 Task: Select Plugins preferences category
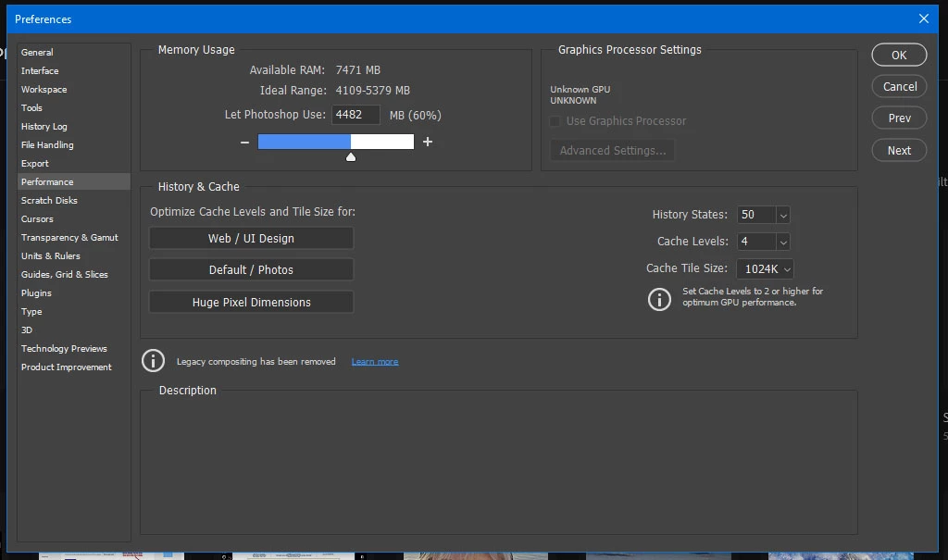click(74, 292)
